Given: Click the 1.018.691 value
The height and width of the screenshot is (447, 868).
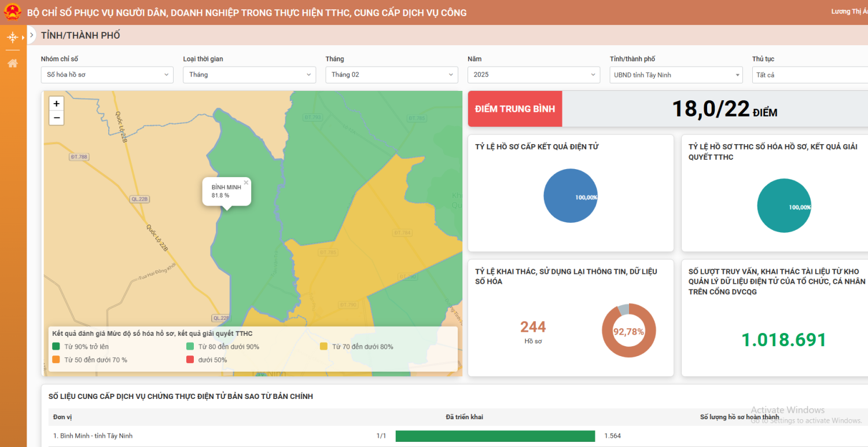Looking at the screenshot, I should [784, 340].
